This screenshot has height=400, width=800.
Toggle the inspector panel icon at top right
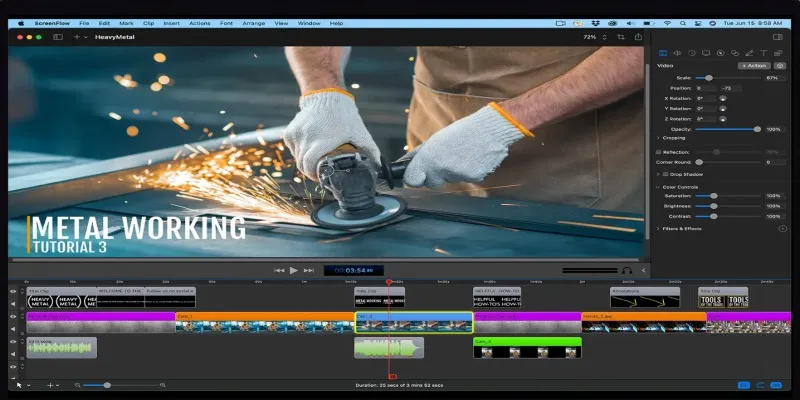778,37
